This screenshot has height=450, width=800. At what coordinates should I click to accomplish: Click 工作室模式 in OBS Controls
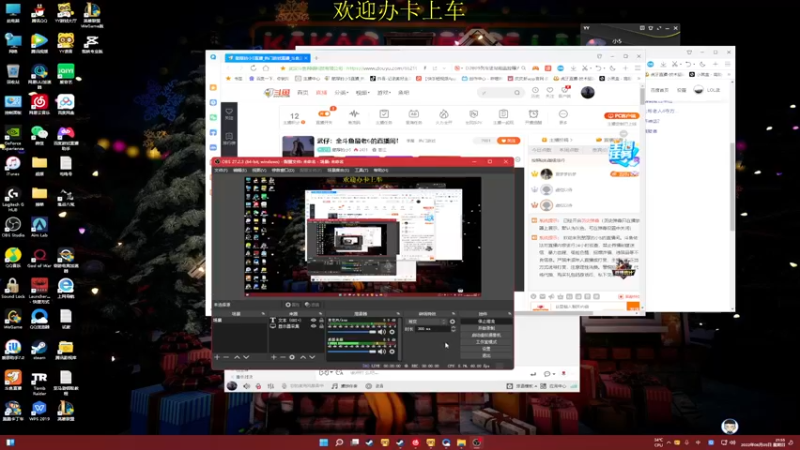[486, 342]
